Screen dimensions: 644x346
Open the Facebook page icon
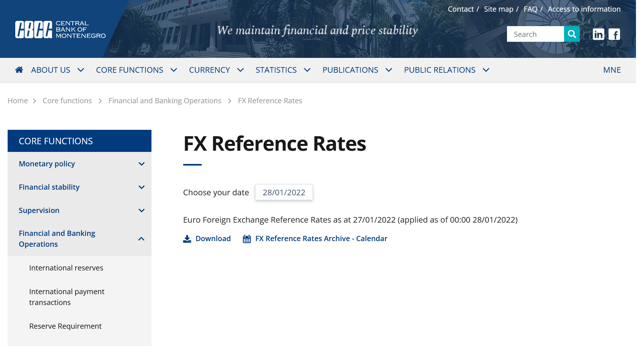[614, 35]
